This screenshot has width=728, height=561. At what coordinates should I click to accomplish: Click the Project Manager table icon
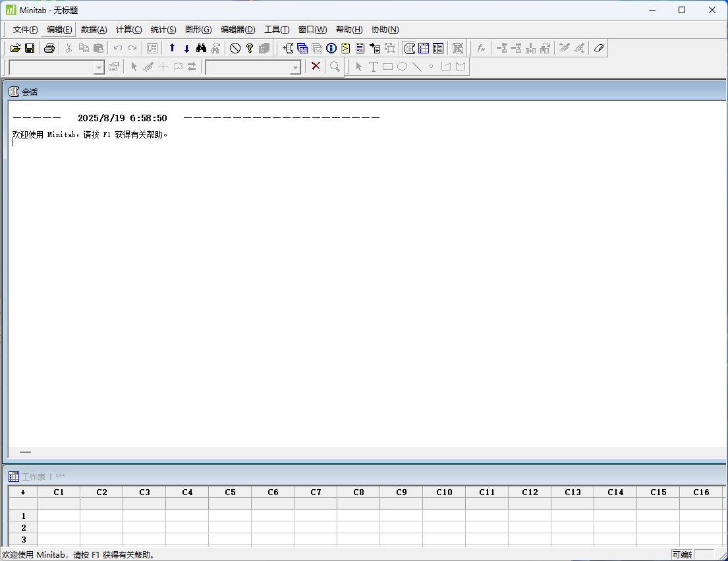click(438, 48)
